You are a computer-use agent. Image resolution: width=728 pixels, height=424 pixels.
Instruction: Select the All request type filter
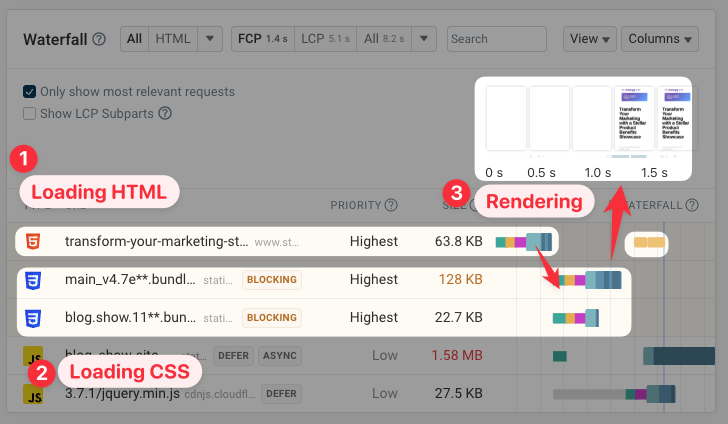(134, 39)
